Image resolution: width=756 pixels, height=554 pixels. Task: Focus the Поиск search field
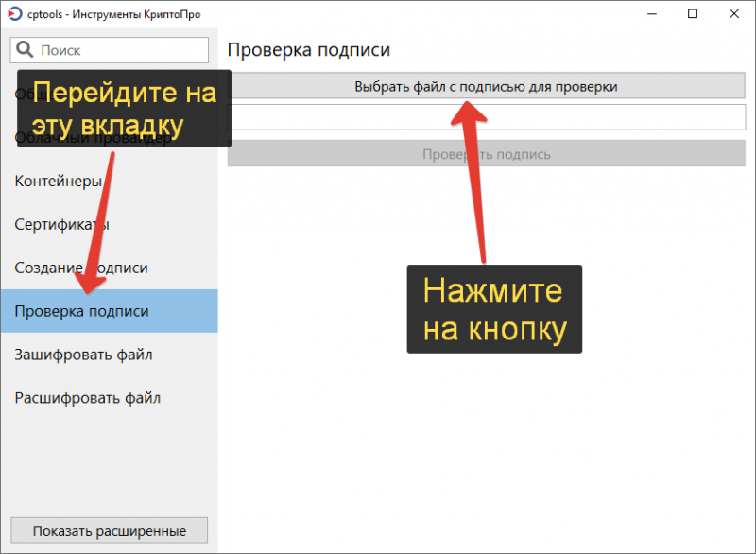click(x=110, y=50)
